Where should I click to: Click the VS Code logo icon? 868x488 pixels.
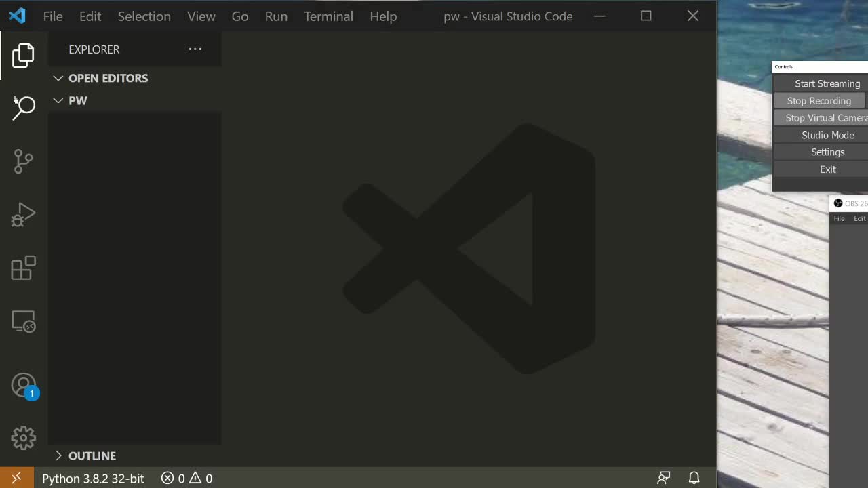tap(17, 16)
